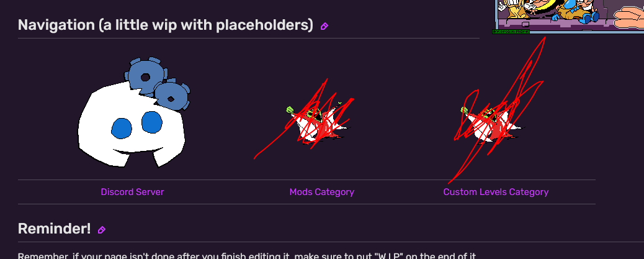This screenshot has width=644, height=259.
Task: Click the green blob on Mods placeholder image
Action: click(x=290, y=110)
